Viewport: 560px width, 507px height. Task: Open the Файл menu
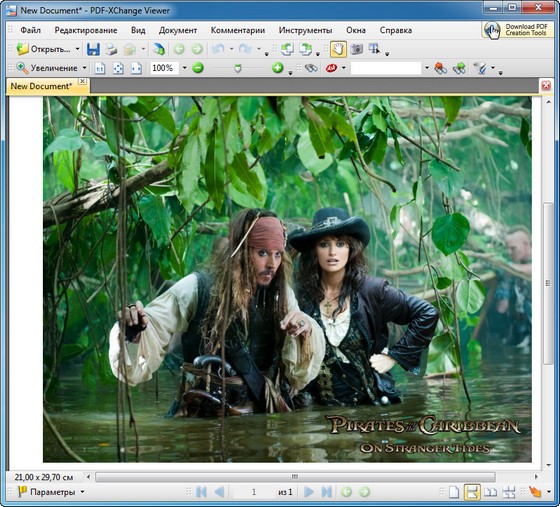coord(30,30)
